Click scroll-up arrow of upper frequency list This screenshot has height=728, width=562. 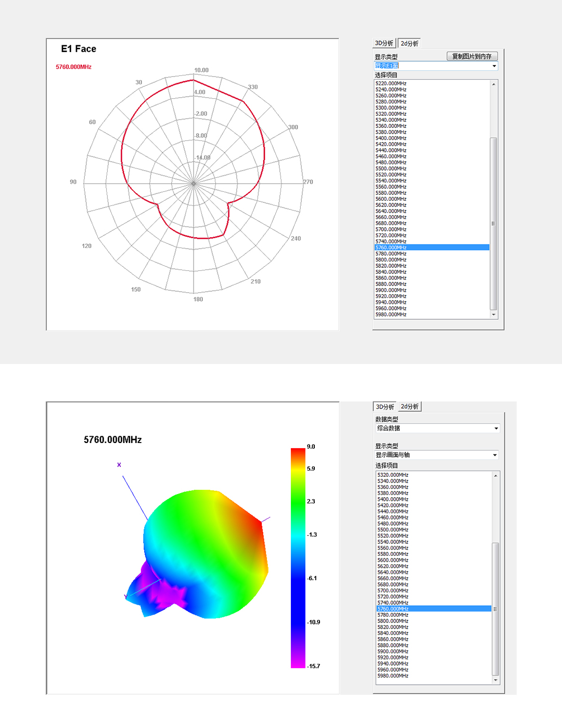tap(494, 84)
